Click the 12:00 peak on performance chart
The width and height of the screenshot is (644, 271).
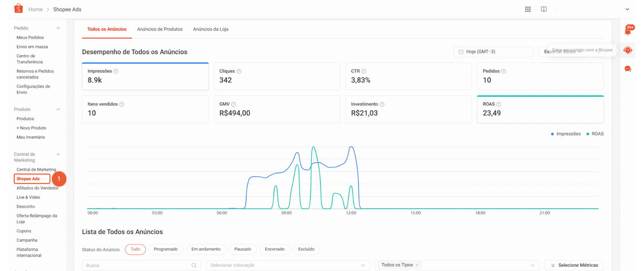(x=351, y=147)
